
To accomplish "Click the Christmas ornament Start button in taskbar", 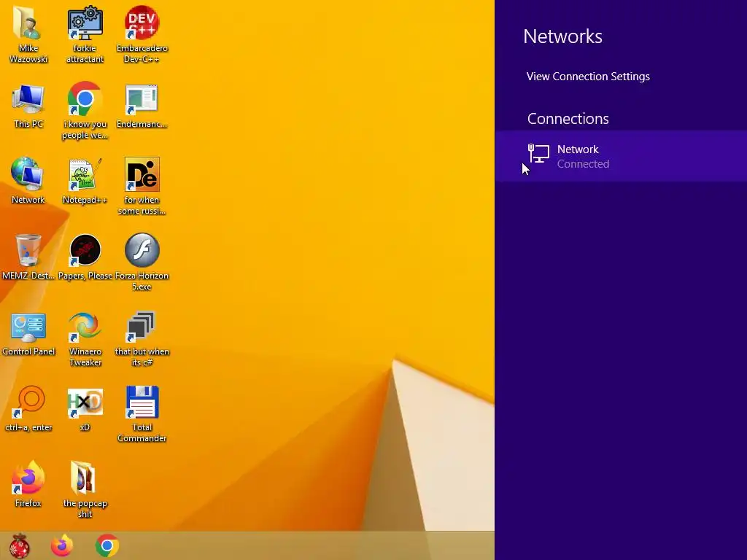I will [x=19, y=545].
